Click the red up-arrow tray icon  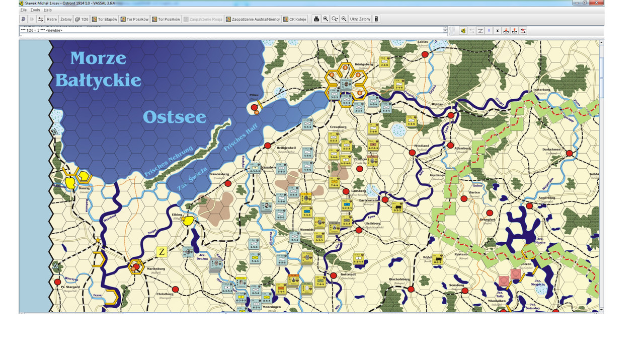click(x=515, y=31)
